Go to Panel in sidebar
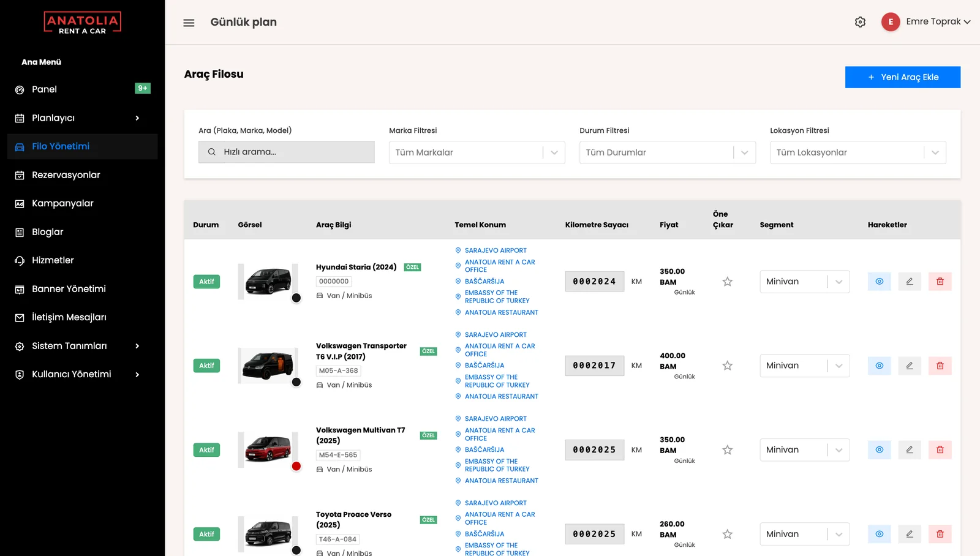 click(x=82, y=89)
